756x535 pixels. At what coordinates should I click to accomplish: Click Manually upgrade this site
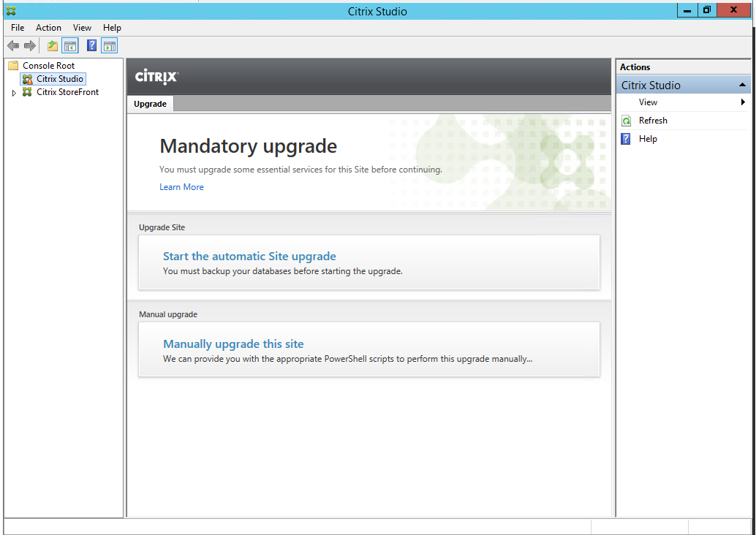pos(233,344)
